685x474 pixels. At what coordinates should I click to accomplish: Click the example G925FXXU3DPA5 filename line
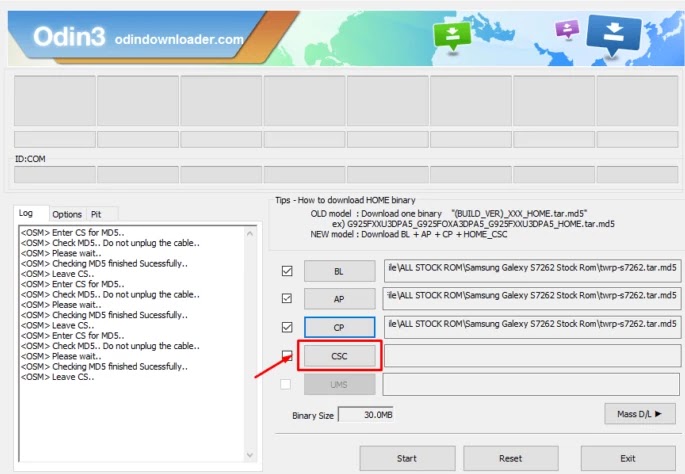pyautogui.click(x=473, y=224)
